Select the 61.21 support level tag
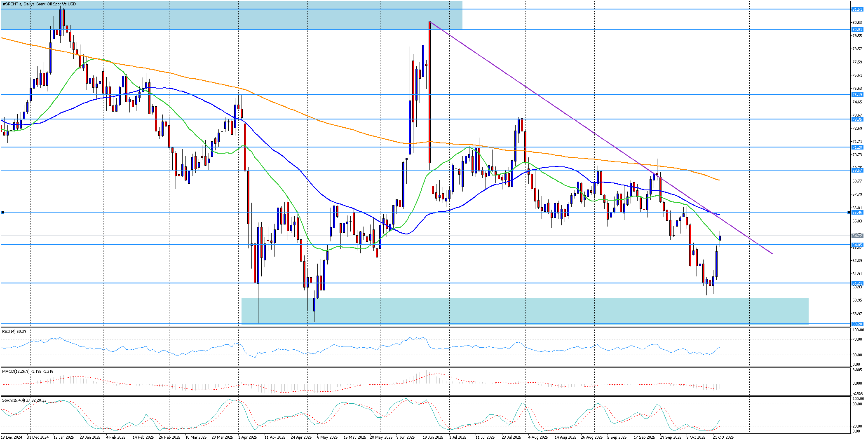The height and width of the screenshot is (442, 868). (857, 283)
